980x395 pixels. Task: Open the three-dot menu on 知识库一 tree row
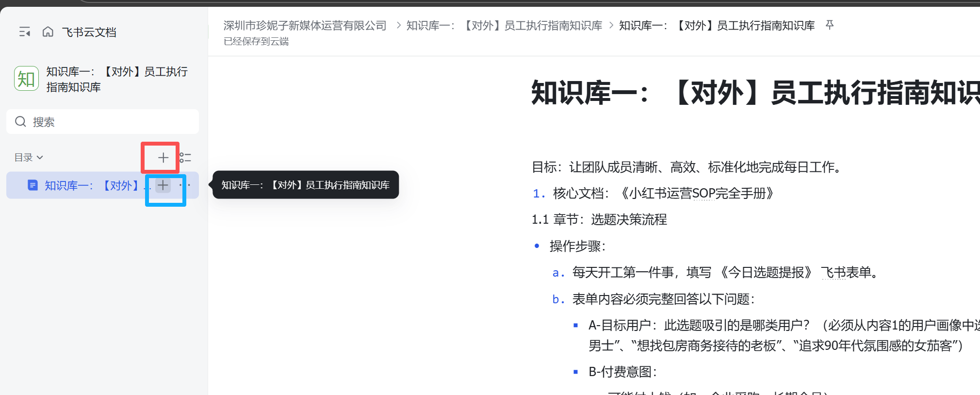coord(185,185)
